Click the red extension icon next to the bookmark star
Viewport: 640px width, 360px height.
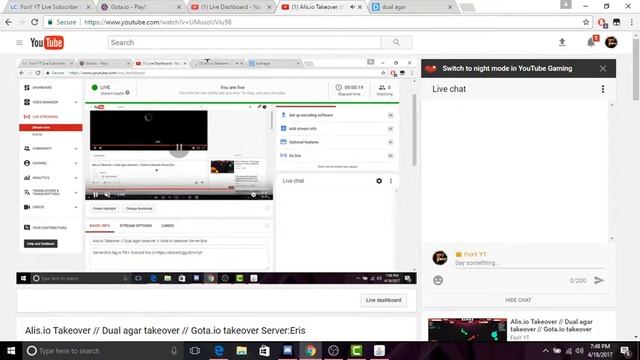[x=602, y=22]
